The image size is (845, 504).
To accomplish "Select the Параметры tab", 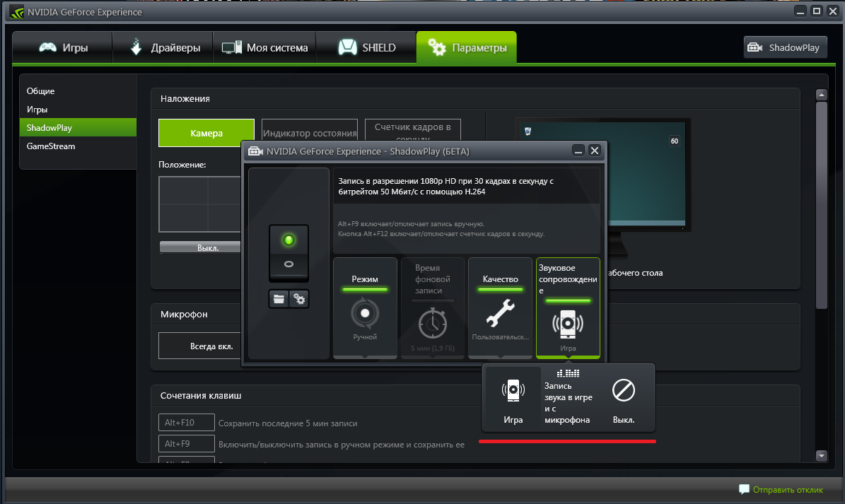I will click(467, 47).
